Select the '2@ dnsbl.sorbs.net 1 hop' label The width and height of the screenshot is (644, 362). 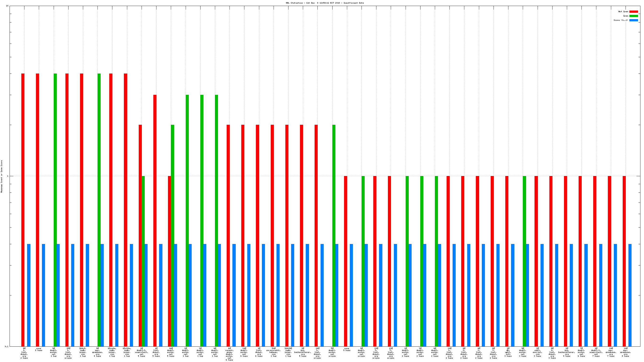[185, 352]
